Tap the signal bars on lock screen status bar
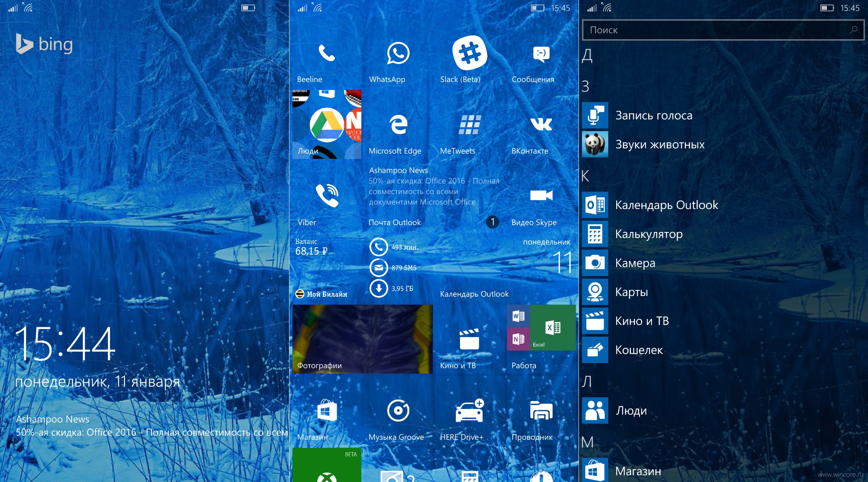The width and height of the screenshot is (868, 482). 13,8
